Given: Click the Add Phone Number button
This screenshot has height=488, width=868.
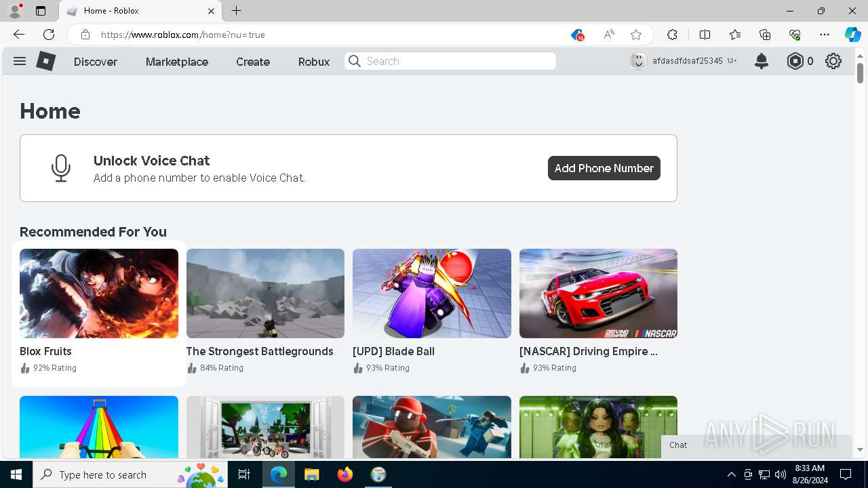Looking at the screenshot, I should 604,168.
